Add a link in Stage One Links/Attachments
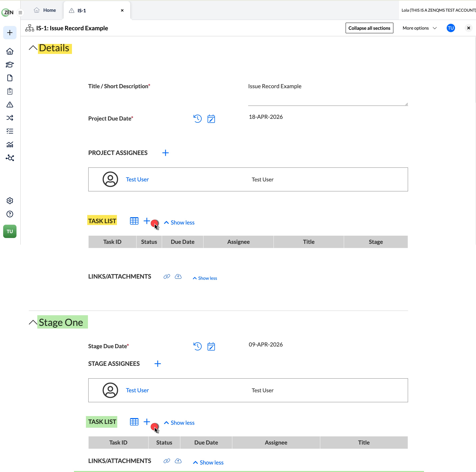This screenshot has width=476, height=472. point(167,461)
